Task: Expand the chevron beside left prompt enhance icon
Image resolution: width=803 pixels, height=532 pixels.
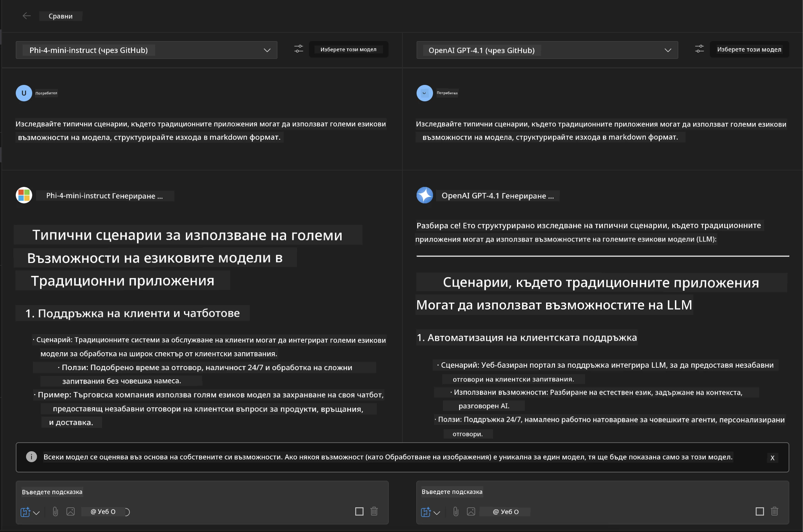Action: [x=37, y=512]
